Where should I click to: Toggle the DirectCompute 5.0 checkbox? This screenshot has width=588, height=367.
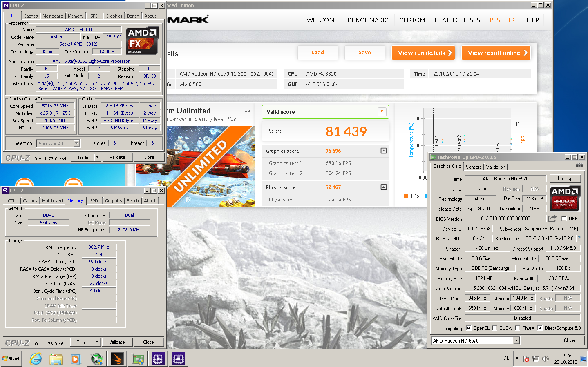540,328
